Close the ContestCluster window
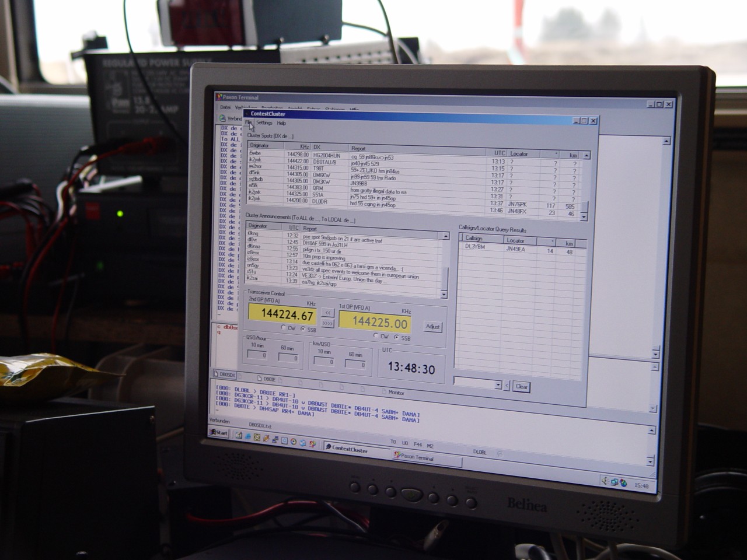747x560 pixels. point(594,121)
